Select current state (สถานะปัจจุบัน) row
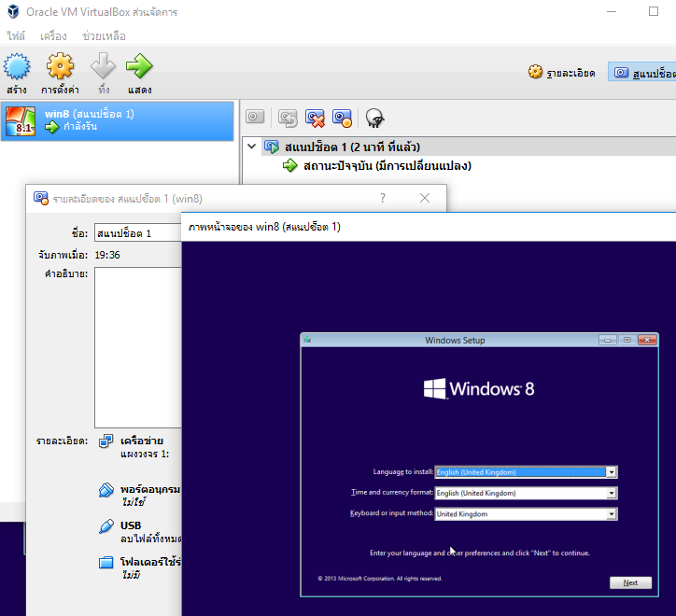 tap(387, 165)
